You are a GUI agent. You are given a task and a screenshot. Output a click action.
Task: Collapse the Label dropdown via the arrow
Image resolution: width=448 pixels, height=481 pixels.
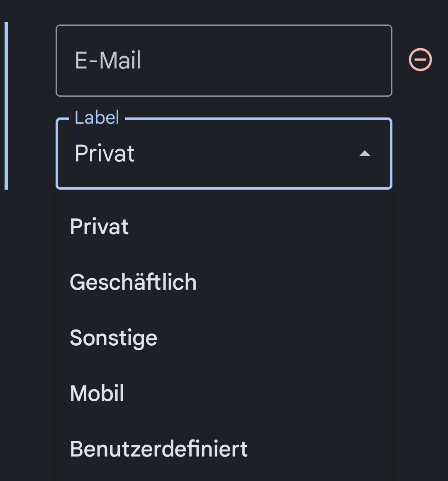click(365, 154)
